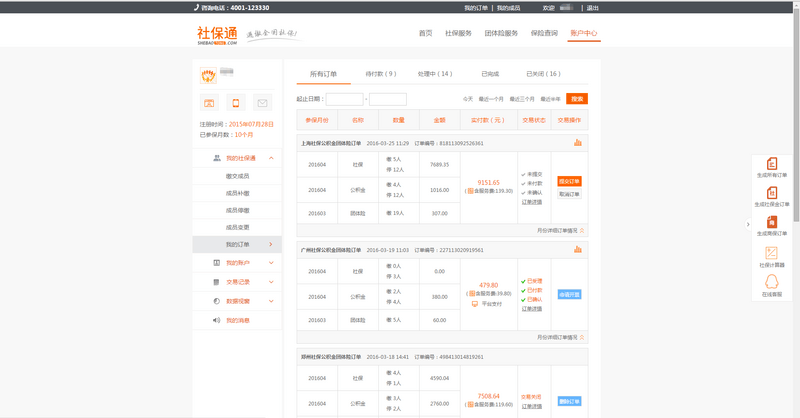Click the 退出 logout link
The width and height of the screenshot is (800, 418).
coord(592,8)
